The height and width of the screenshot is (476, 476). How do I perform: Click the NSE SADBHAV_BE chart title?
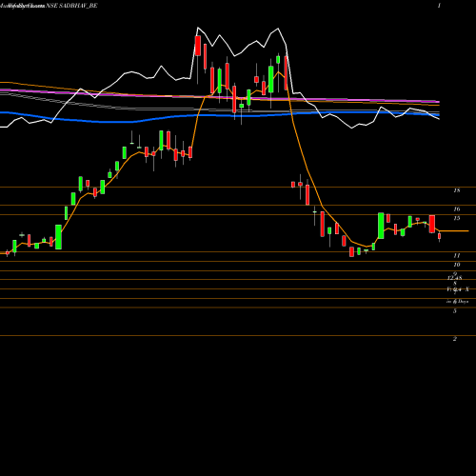click(x=71, y=6)
